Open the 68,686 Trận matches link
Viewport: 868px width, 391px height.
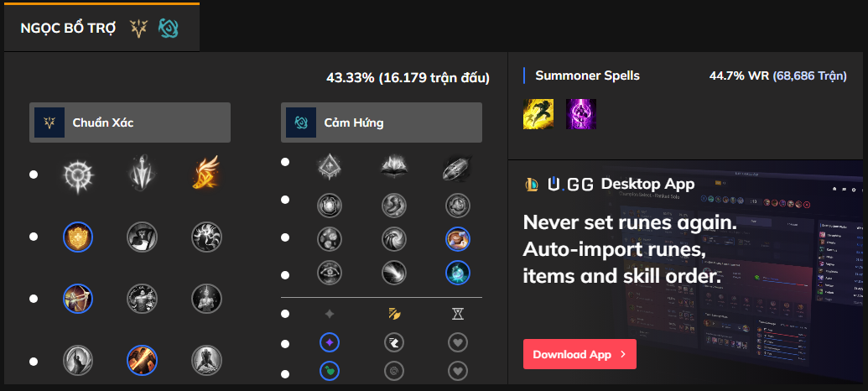pyautogui.click(x=809, y=76)
